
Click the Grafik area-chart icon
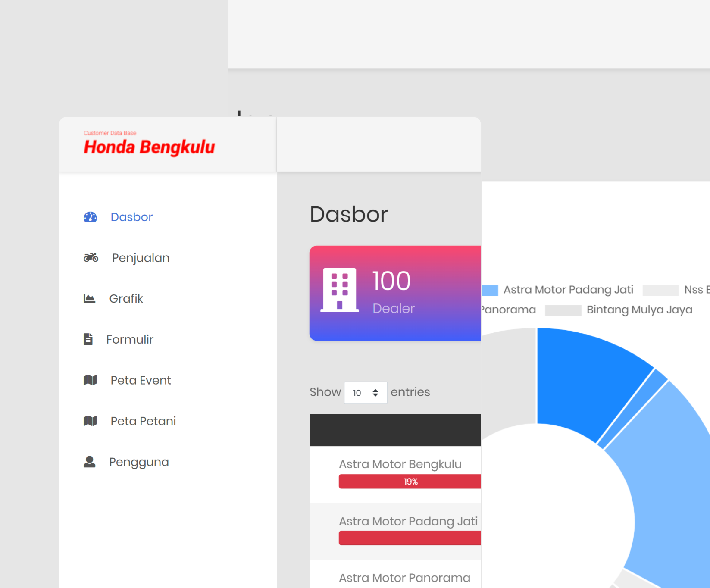(x=89, y=298)
